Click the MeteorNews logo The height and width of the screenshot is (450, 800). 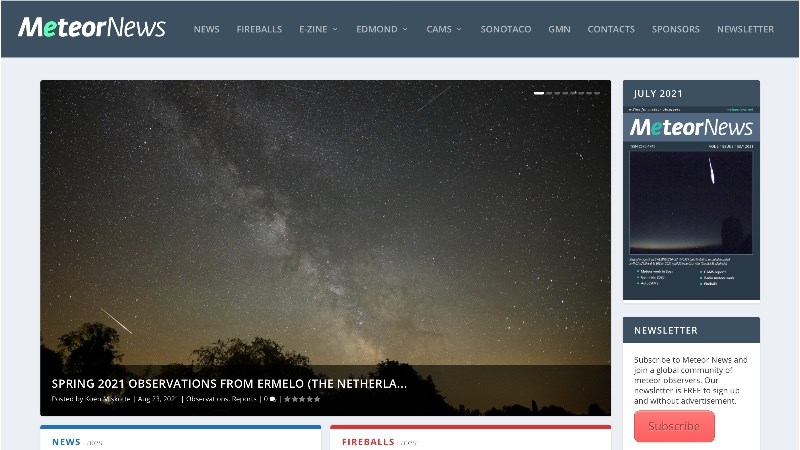pyautogui.click(x=91, y=28)
